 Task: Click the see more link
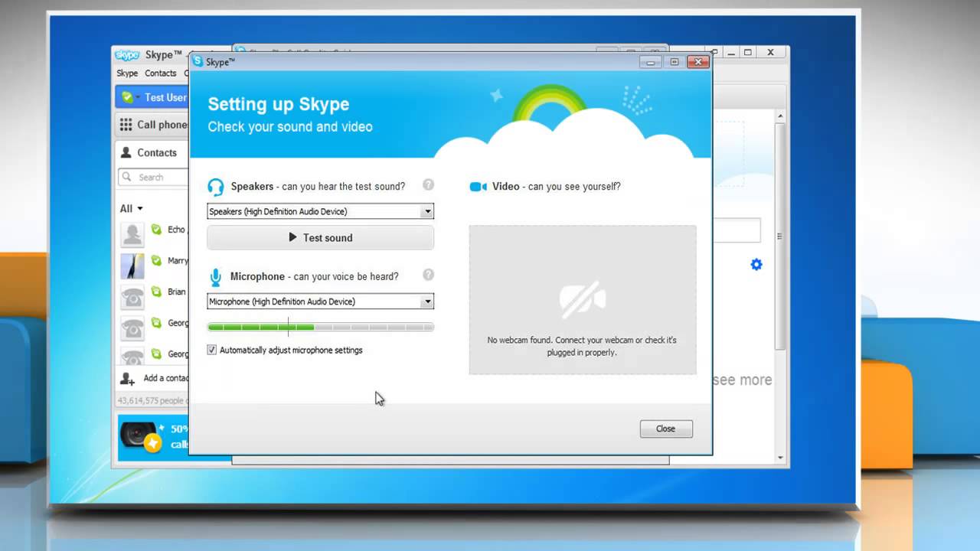pos(742,380)
